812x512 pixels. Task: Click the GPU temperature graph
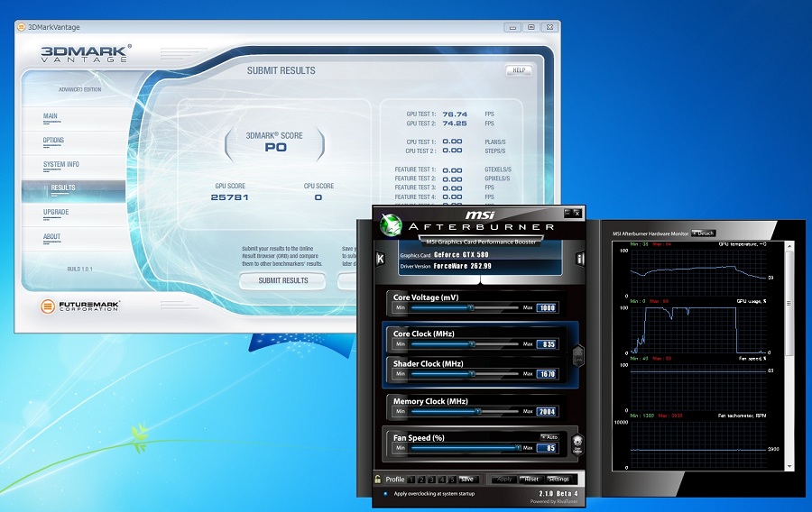point(697,274)
